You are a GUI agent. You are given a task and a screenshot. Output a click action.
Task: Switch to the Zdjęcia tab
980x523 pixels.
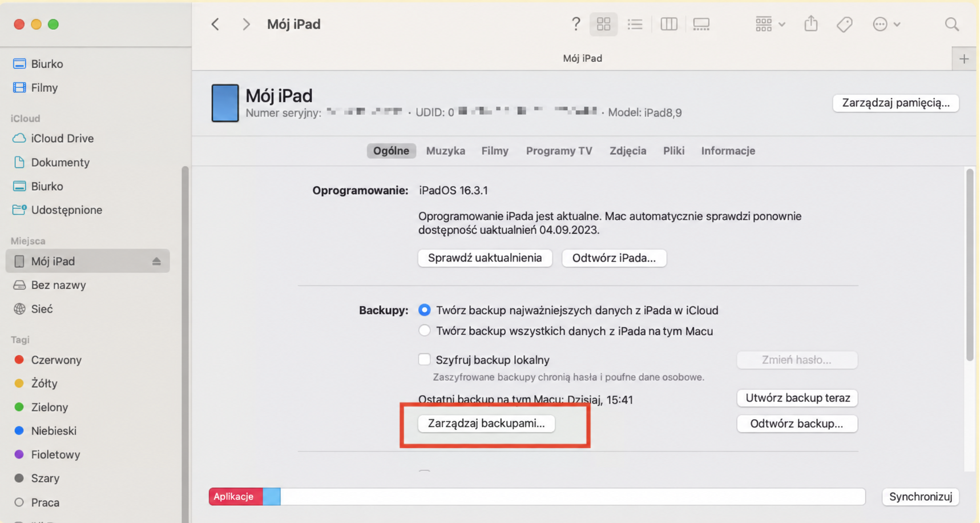(628, 151)
